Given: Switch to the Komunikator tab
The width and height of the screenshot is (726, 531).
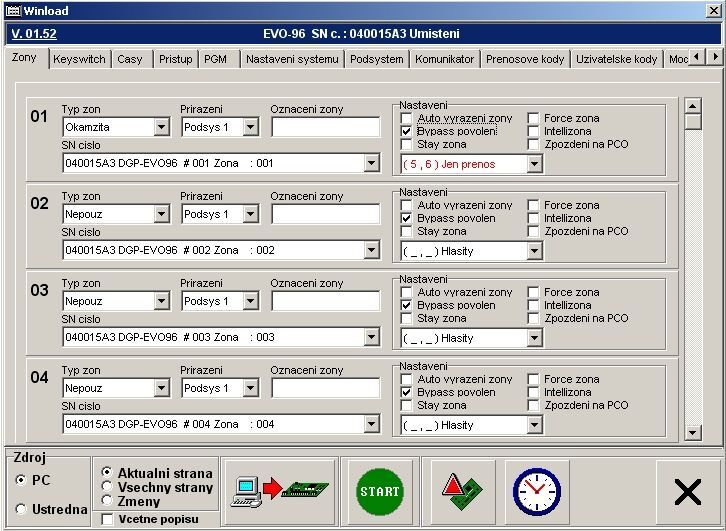Looking at the screenshot, I should tap(444, 59).
